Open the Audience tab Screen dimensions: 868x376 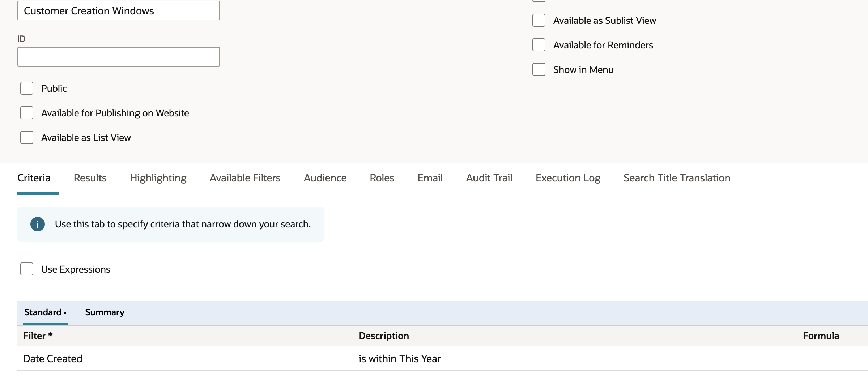pos(325,178)
